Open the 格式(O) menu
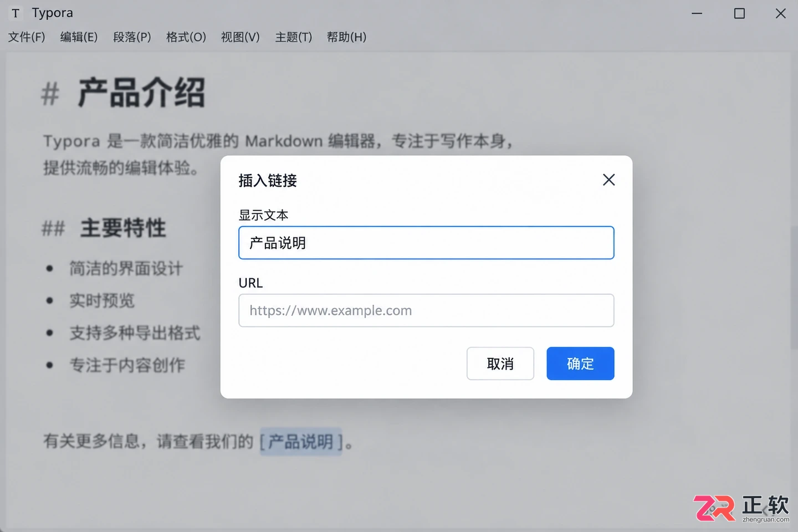Image resolution: width=798 pixels, height=532 pixels. (x=186, y=37)
